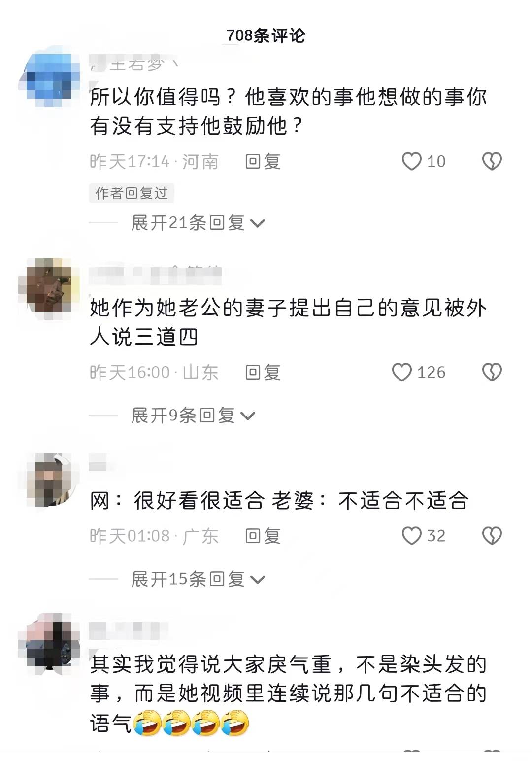
Task: Reply to the 01:08 Guangdong comment
Action: click(x=263, y=536)
